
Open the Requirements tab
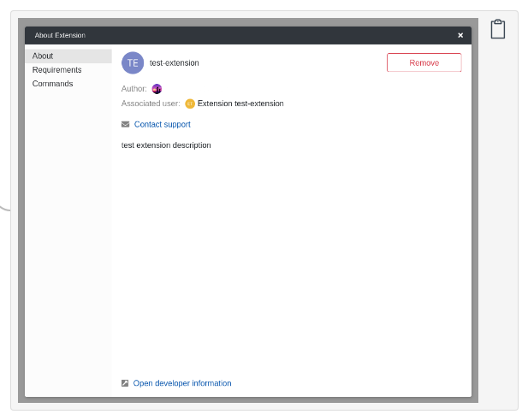pyautogui.click(x=68, y=69)
